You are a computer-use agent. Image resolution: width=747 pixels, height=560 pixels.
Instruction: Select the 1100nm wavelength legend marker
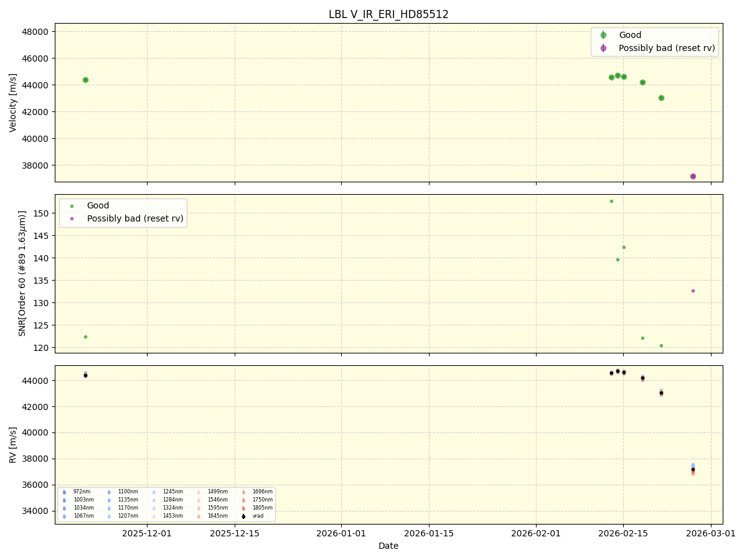point(108,491)
